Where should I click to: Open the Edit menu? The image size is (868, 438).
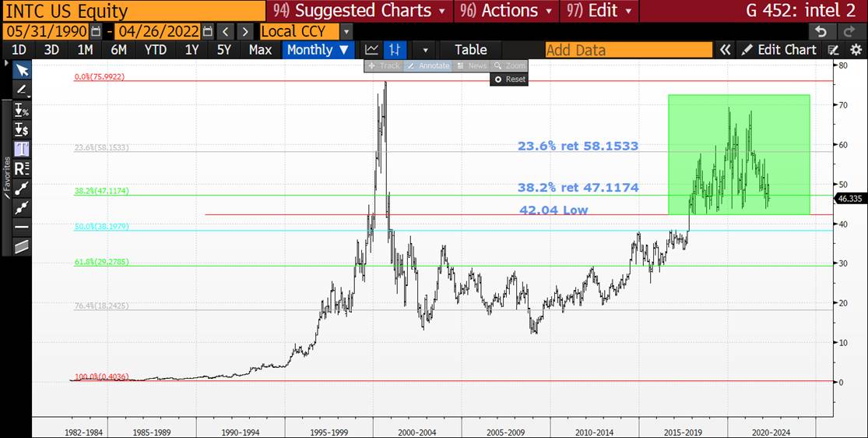click(x=599, y=11)
